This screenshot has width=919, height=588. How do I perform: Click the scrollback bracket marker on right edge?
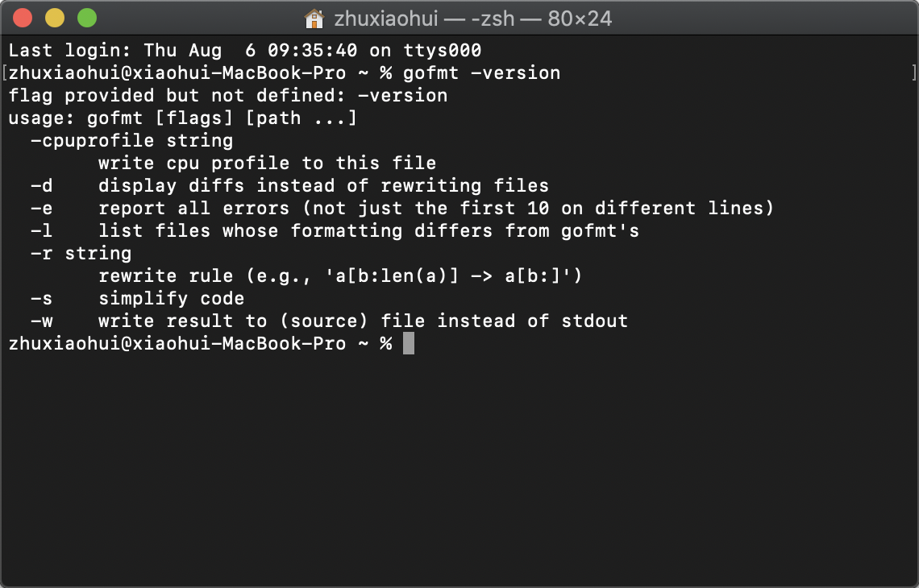(x=914, y=72)
